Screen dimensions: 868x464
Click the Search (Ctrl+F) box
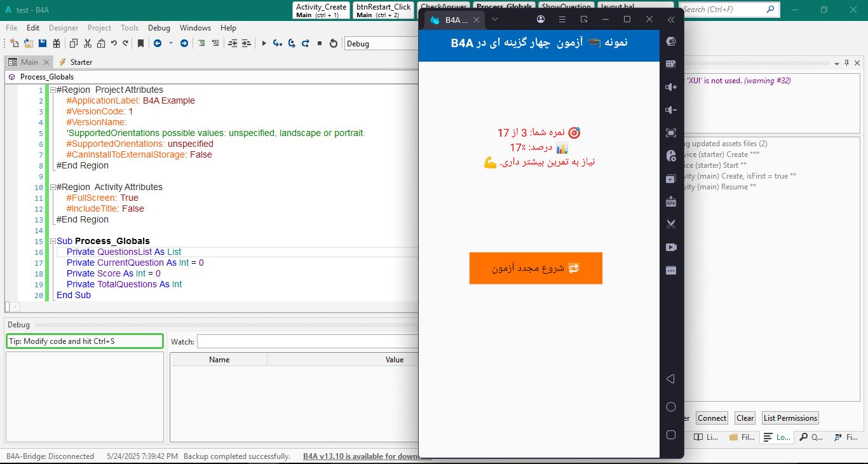pyautogui.click(x=729, y=10)
